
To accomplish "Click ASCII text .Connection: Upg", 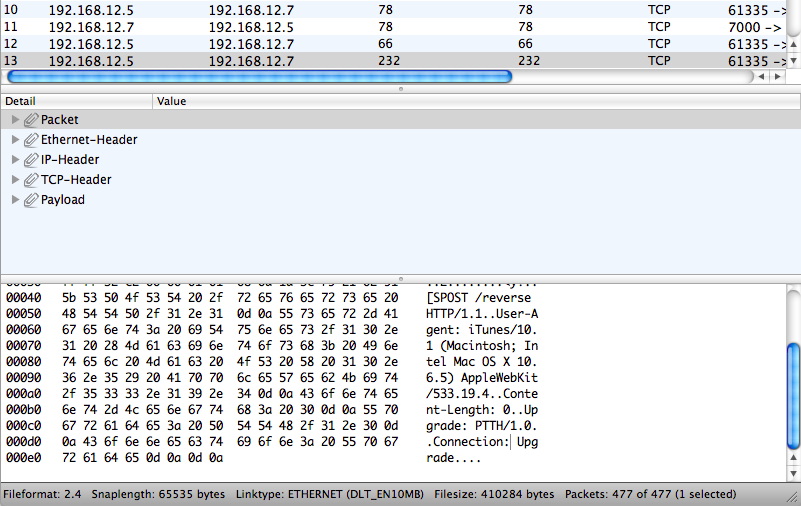I will 482,442.
